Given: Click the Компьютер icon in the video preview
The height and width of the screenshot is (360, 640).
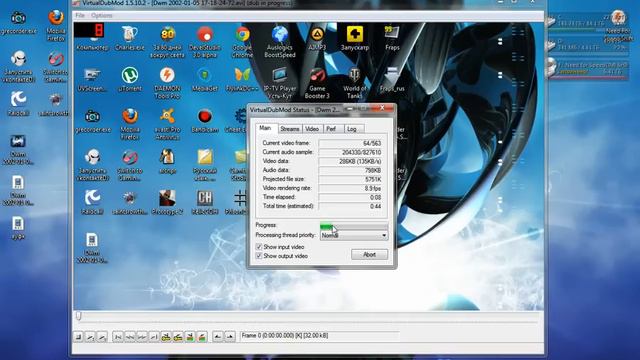Looking at the screenshot, I should click(x=93, y=37).
